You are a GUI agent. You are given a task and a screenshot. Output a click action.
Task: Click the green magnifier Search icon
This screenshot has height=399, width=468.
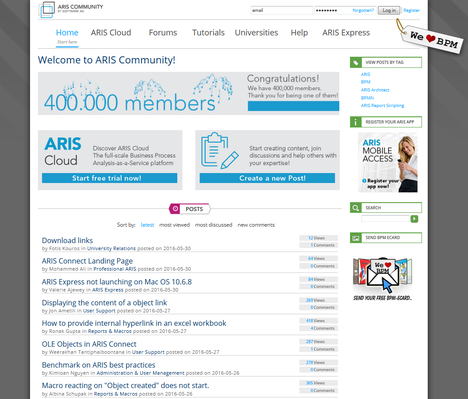click(356, 208)
